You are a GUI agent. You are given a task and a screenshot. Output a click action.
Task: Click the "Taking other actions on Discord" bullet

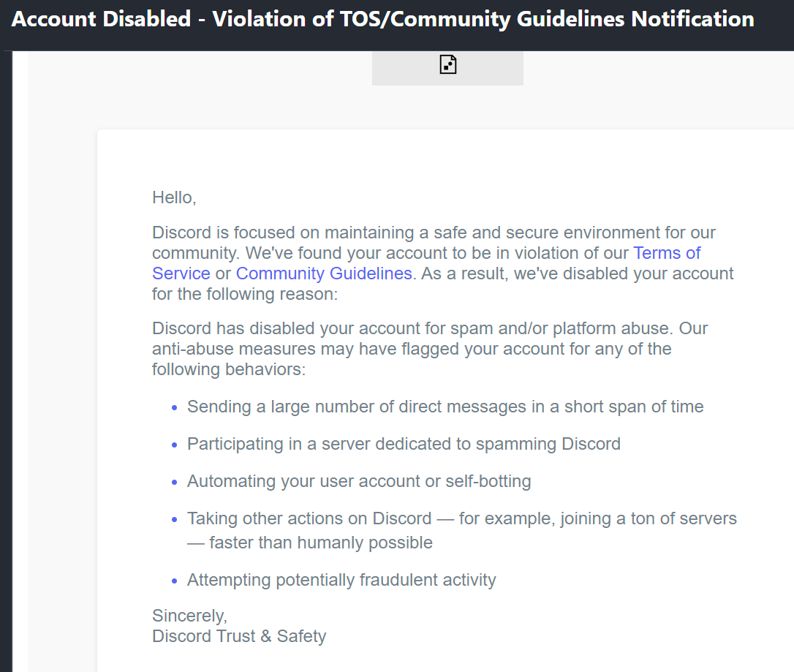click(x=462, y=530)
